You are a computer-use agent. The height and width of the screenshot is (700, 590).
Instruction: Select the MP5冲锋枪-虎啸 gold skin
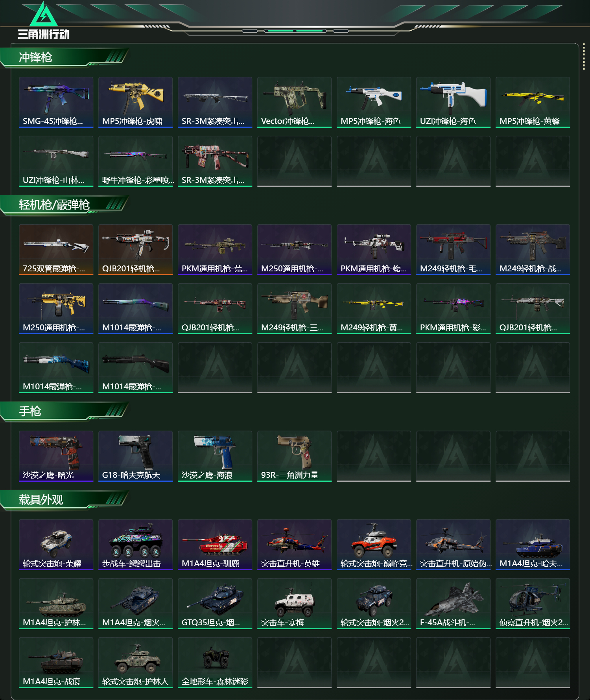click(135, 102)
